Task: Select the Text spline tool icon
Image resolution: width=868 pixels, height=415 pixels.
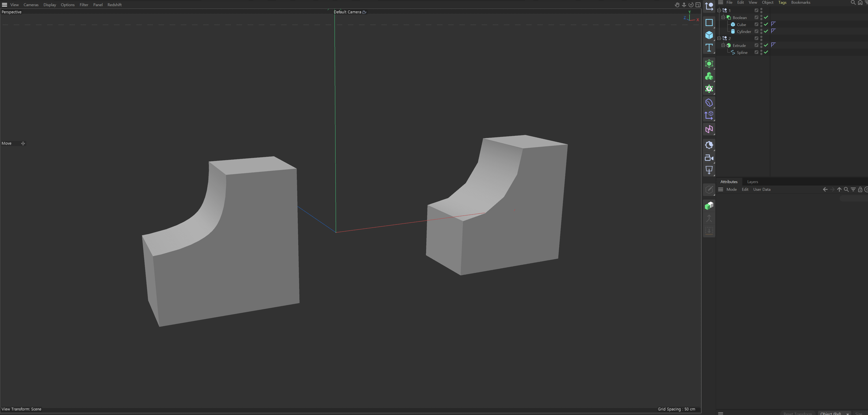Action: 709,48
